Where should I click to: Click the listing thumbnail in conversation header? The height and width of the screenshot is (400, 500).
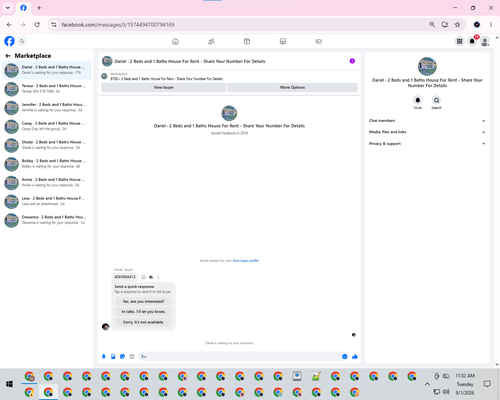click(x=107, y=61)
